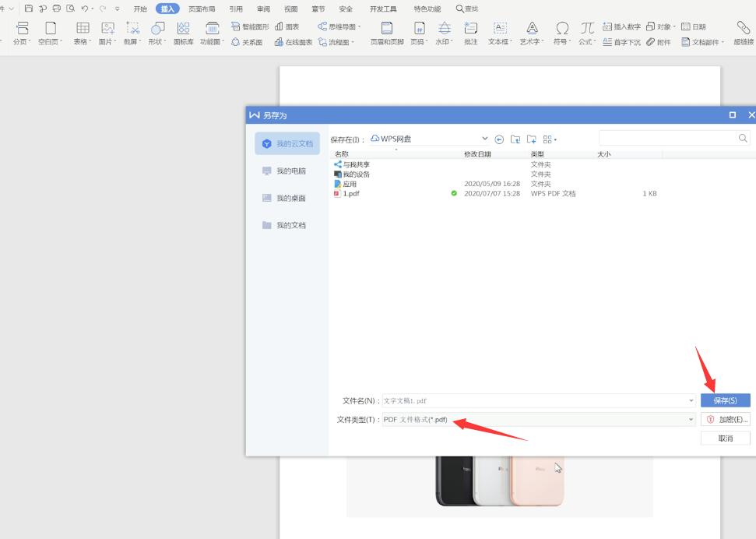Click the Print icon in quick access toolbar

point(56,9)
